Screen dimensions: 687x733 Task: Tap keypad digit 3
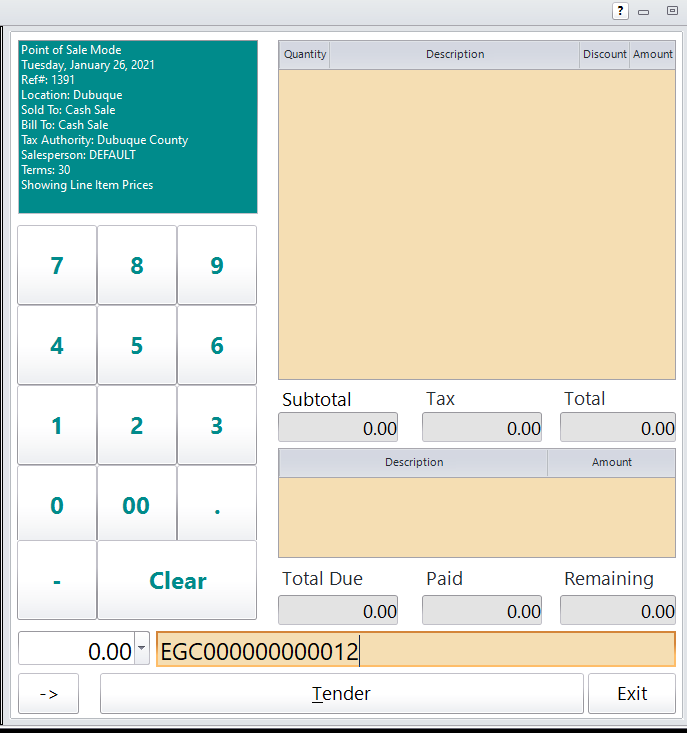pyautogui.click(x=217, y=425)
